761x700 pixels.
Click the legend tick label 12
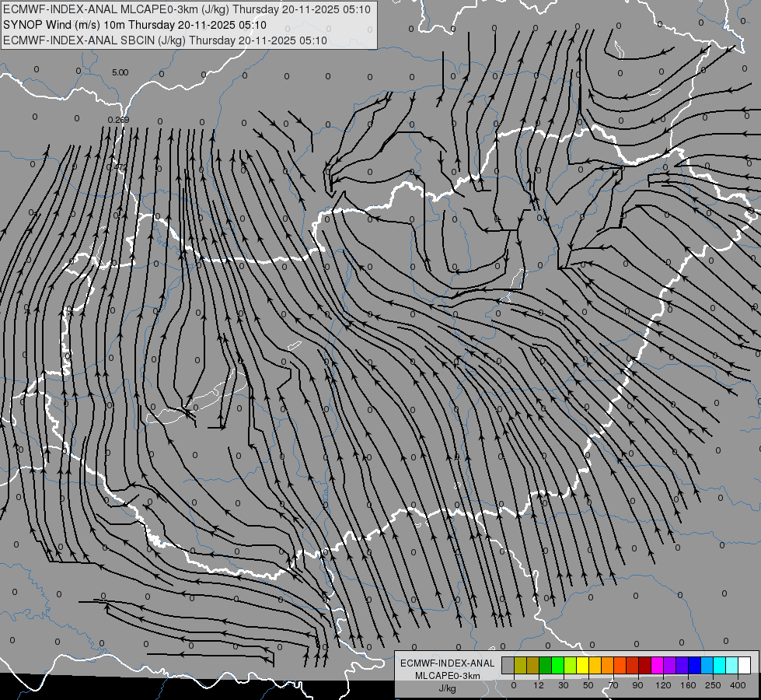pyautogui.click(x=539, y=685)
